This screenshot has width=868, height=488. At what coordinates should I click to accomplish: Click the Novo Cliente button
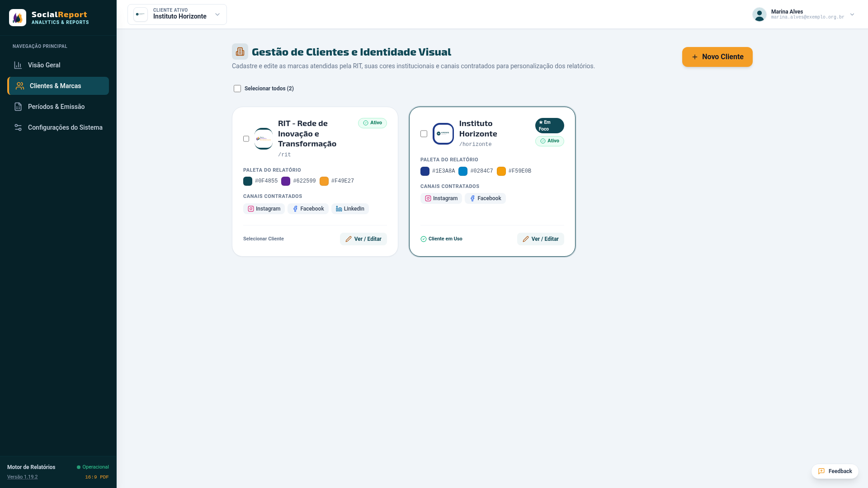[717, 57]
